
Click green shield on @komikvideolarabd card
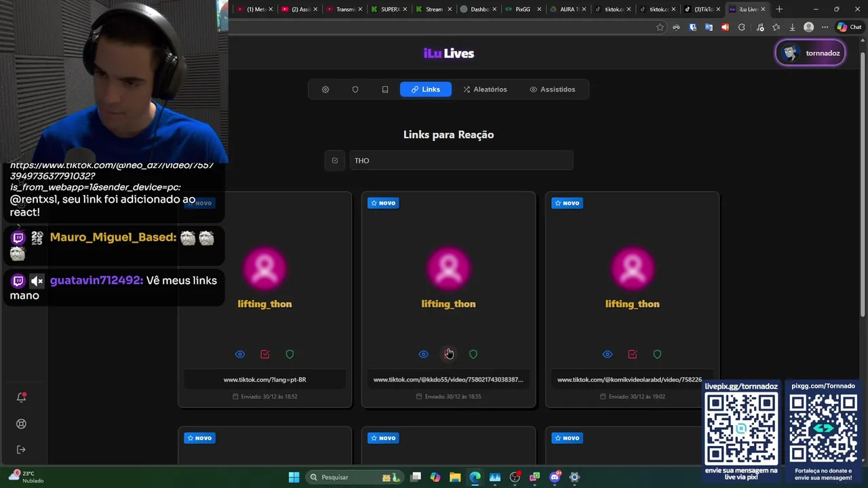[657, 354]
